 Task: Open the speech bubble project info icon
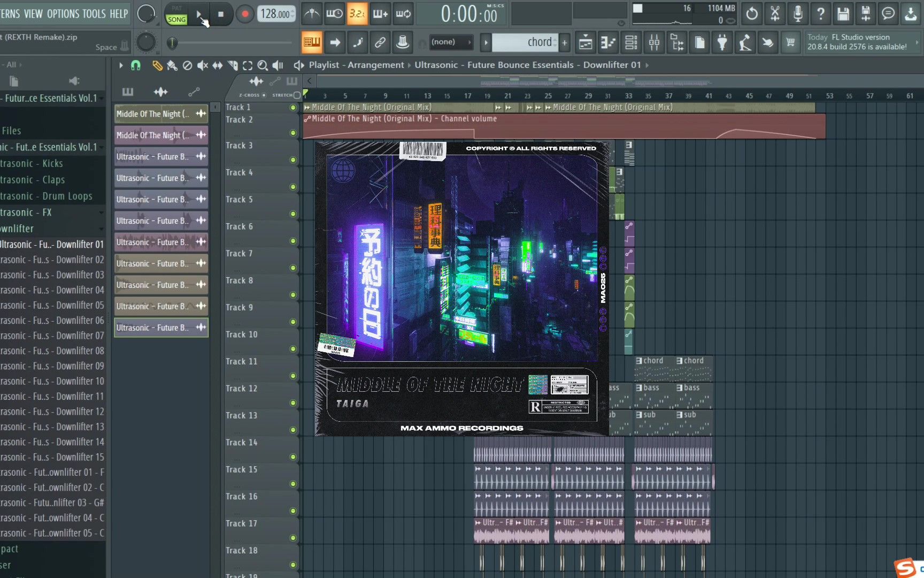click(888, 14)
